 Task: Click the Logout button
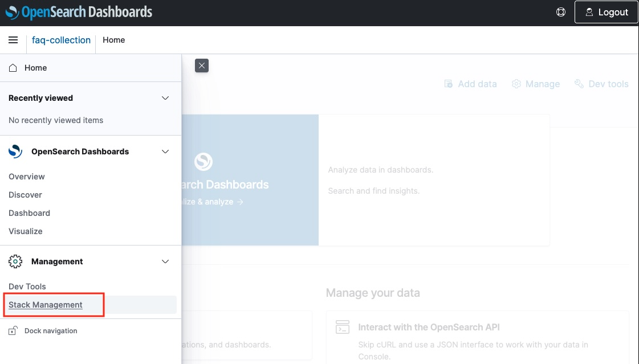tap(606, 12)
